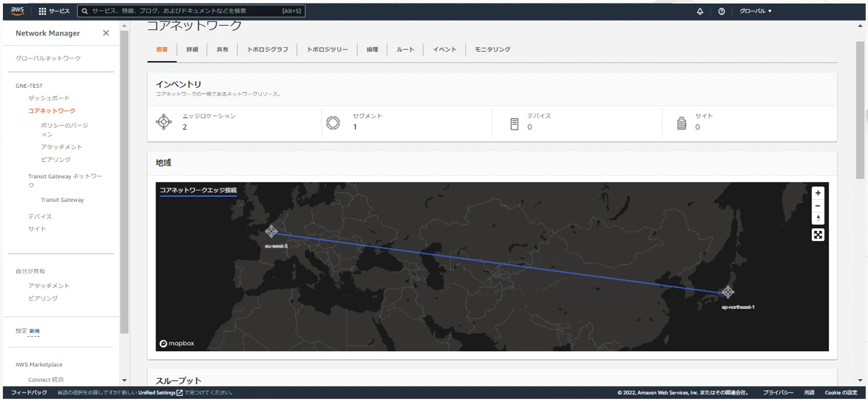Screen dimensions: 868x400
Task: Reset map bearing to north
Action: [x=818, y=218]
